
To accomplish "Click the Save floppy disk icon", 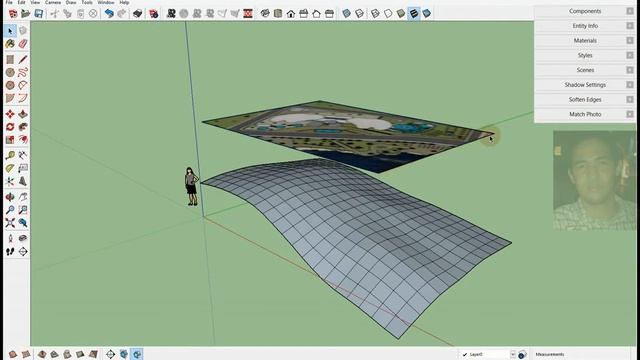I will 38,13.
